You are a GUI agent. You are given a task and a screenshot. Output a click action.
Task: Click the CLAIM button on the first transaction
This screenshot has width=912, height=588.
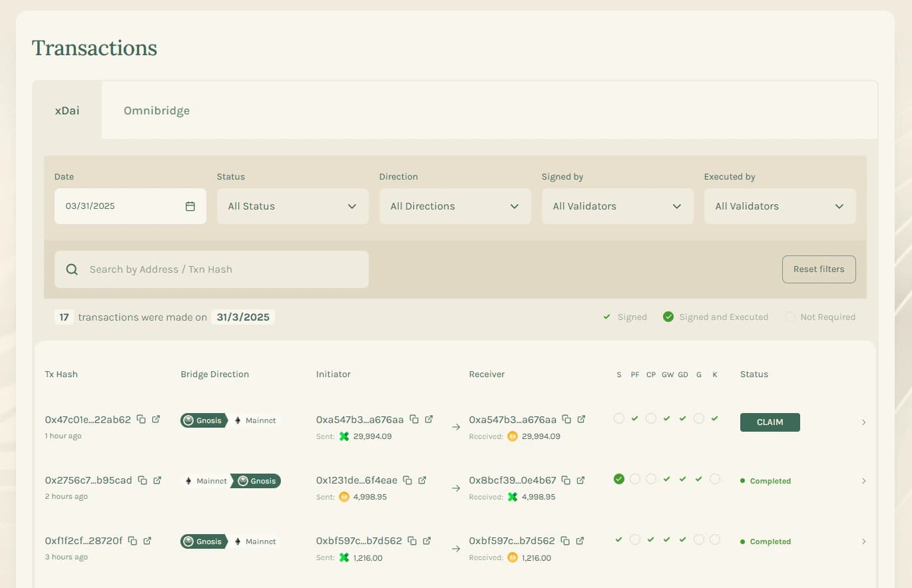point(770,422)
